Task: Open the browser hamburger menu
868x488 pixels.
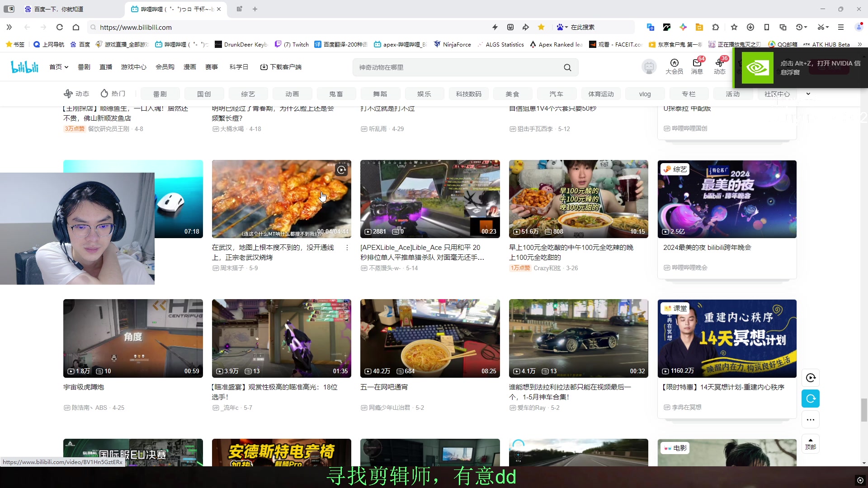Action: [841, 27]
